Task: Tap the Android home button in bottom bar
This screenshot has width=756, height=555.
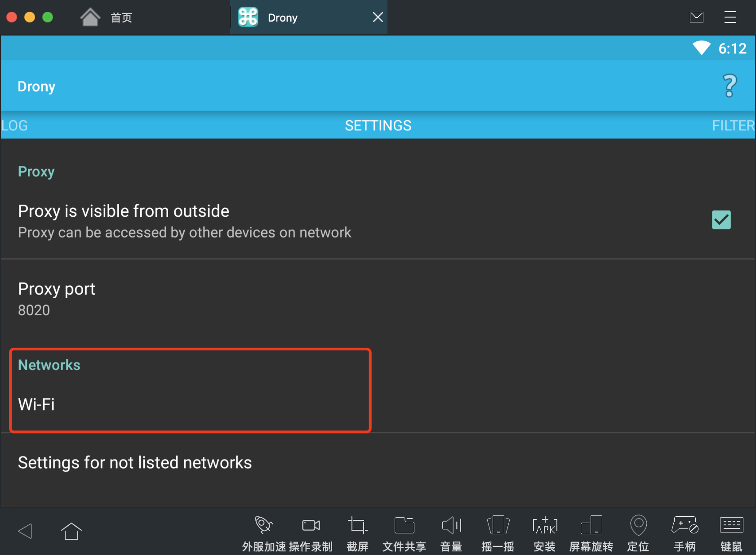Action: click(x=71, y=531)
